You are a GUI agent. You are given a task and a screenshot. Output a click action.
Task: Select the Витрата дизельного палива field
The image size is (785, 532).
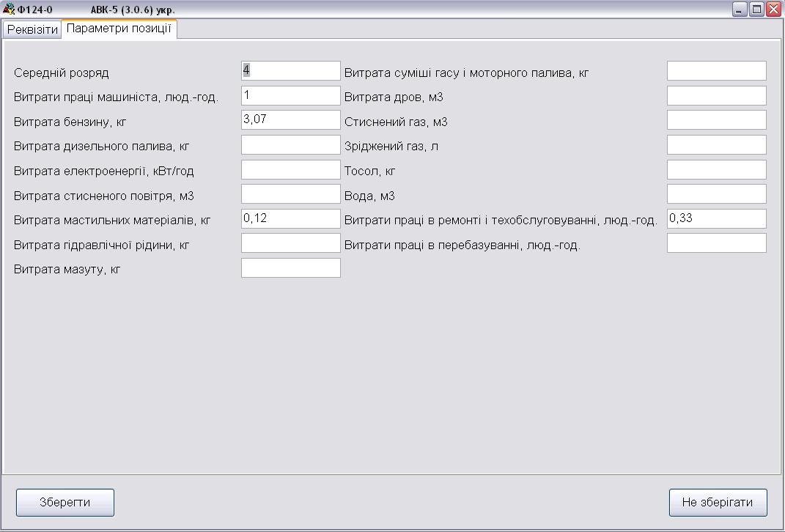(x=291, y=145)
